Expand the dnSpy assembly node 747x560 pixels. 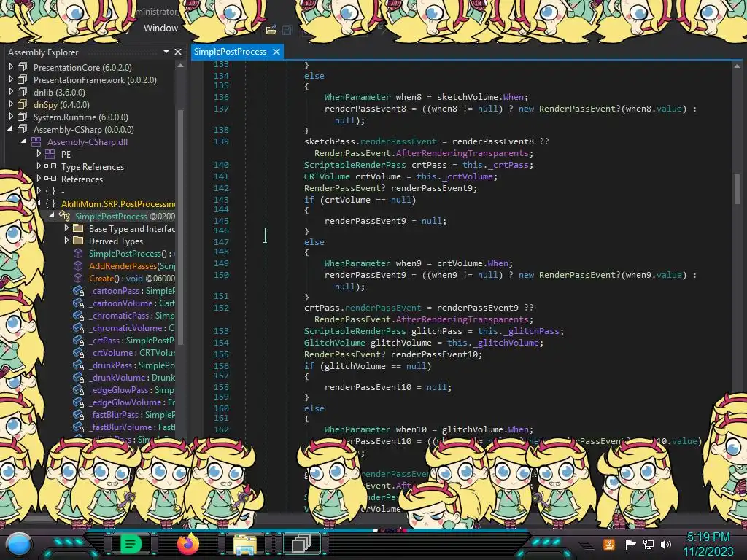pos(11,104)
